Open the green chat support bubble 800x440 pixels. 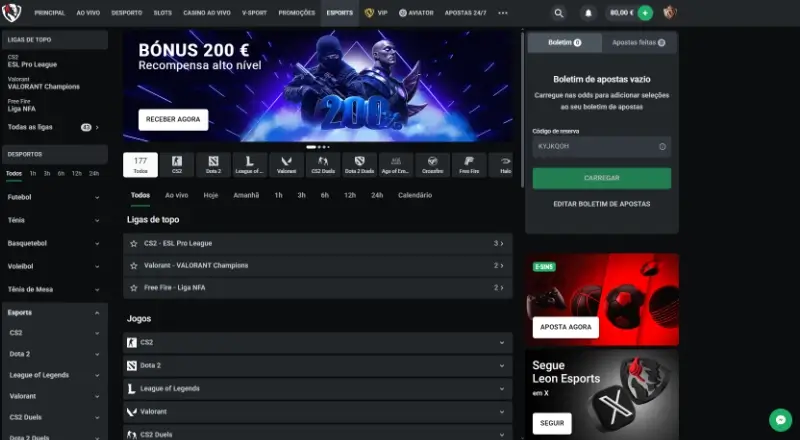click(x=780, y=420)
